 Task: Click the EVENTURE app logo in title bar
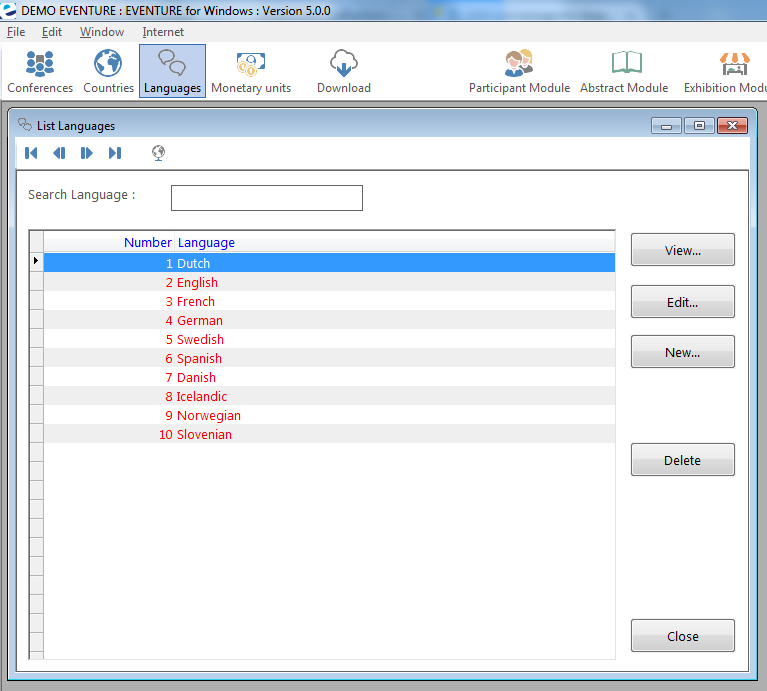pos(8,10)
